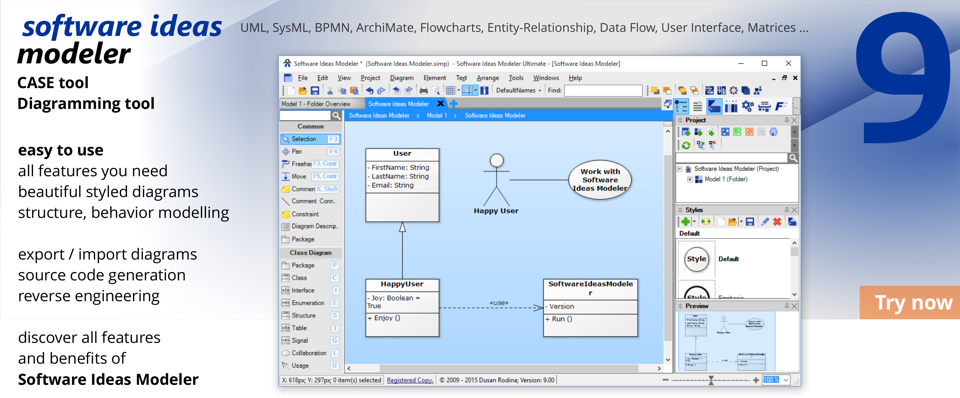
Task: Select the Structure element tool
Action: (x=309, y=316)
